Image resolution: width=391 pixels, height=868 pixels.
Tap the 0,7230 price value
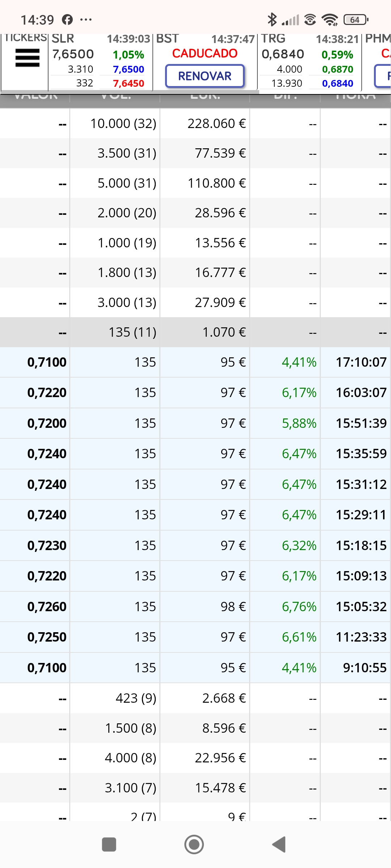(47, 546)
